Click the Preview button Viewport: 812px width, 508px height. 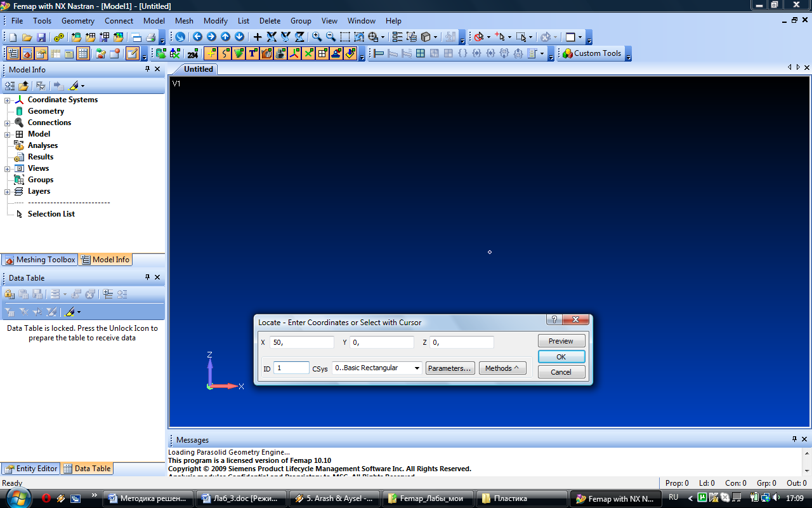click(561, 341)
